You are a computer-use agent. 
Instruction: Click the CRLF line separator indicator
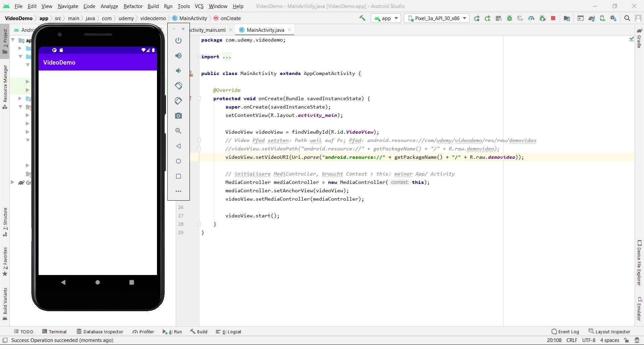572,340
